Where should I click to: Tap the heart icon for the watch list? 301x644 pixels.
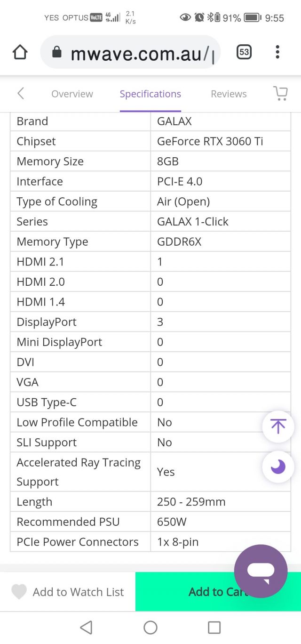tap(19, 592)
